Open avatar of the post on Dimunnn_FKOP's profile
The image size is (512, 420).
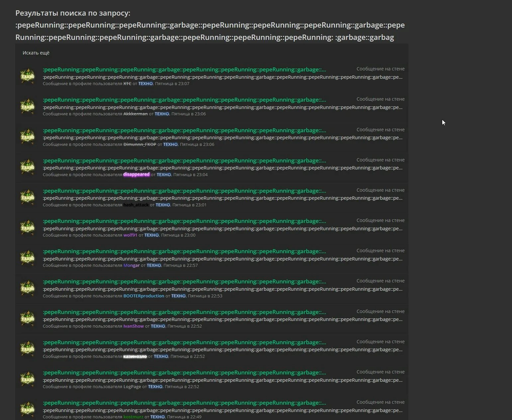coord(28,137)
